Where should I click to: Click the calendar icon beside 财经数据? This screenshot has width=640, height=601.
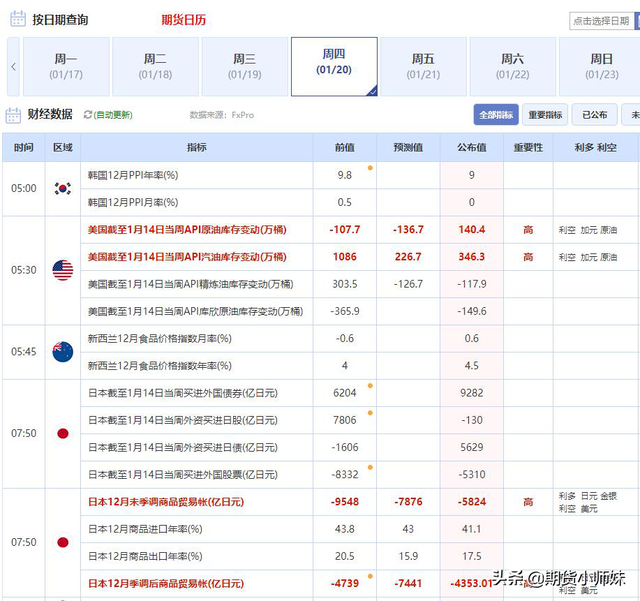[x=13, y=115]
